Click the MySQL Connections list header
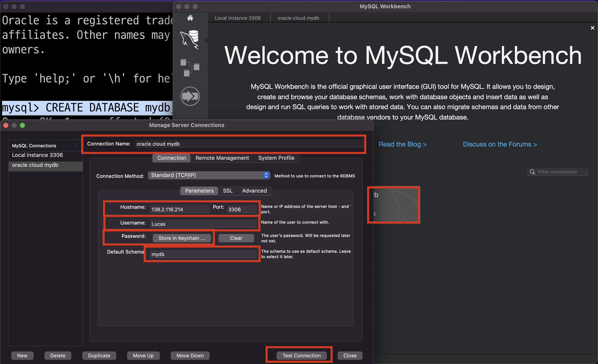 (42, 146)
